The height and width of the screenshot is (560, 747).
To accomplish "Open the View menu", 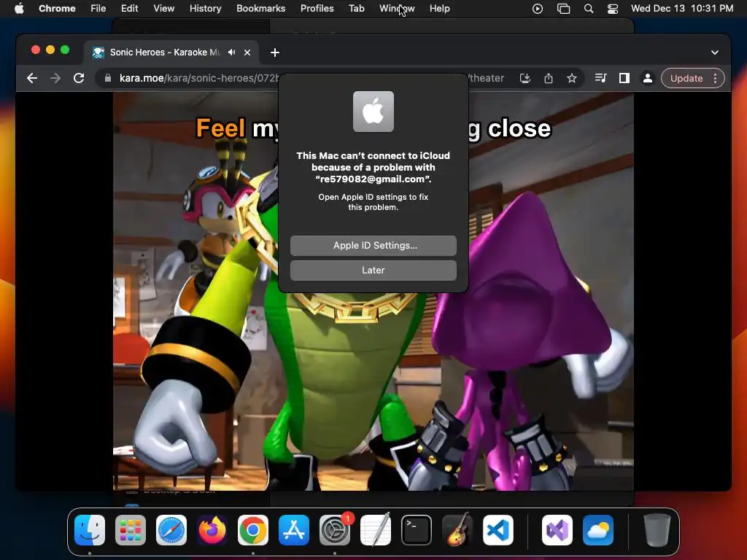I will click(163, 9).
